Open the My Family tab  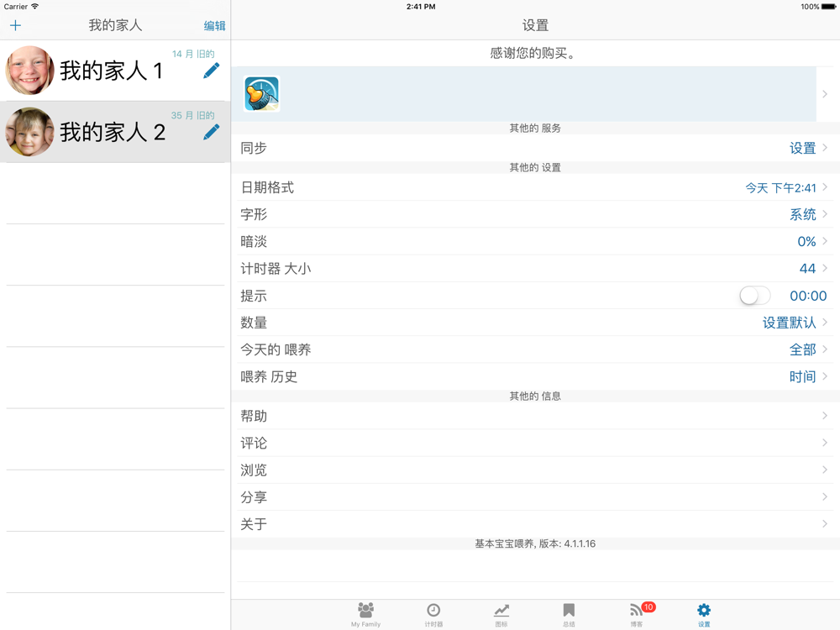click(x=365, y=614)
